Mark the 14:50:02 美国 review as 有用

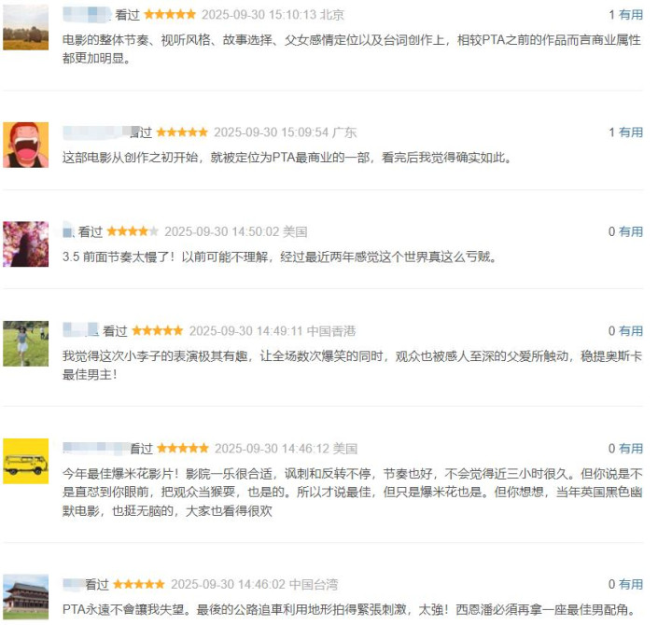pos(631,231)
